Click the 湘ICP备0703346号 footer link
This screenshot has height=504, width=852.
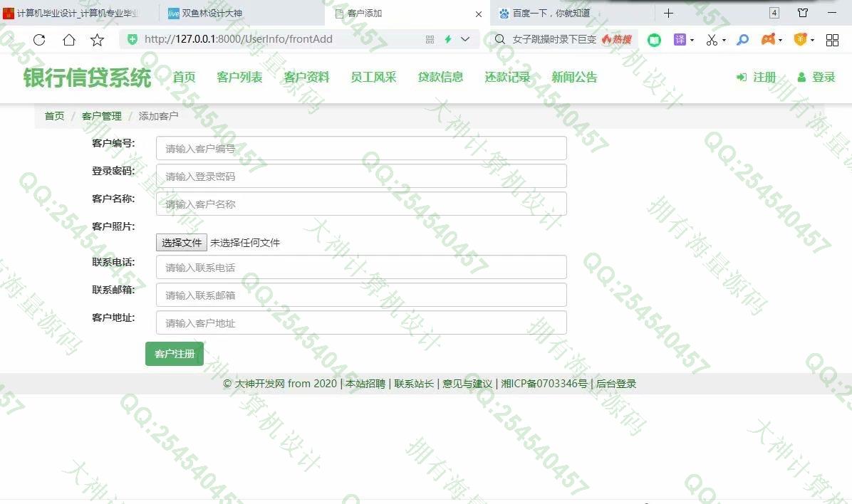point(544,384)
